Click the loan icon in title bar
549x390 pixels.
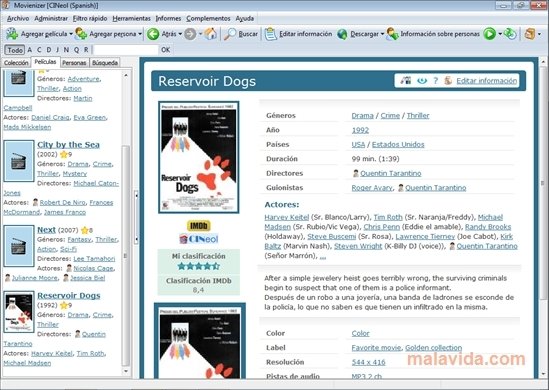[406, 81]
